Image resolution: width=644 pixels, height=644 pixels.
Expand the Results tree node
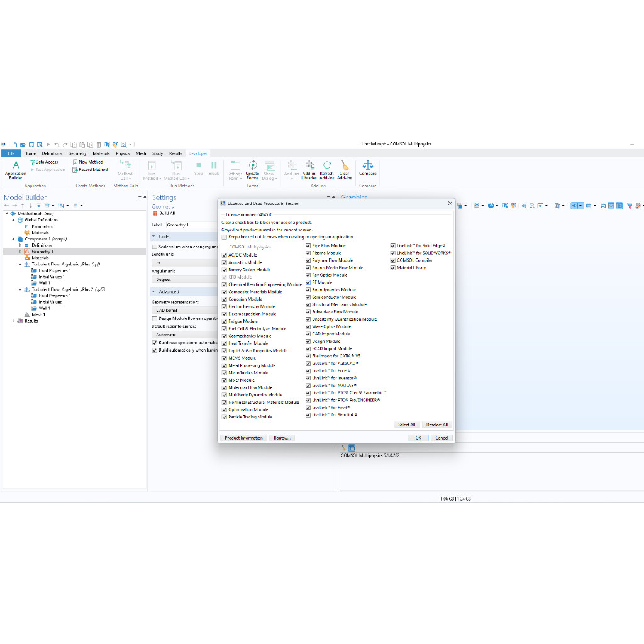coord(13,321)
